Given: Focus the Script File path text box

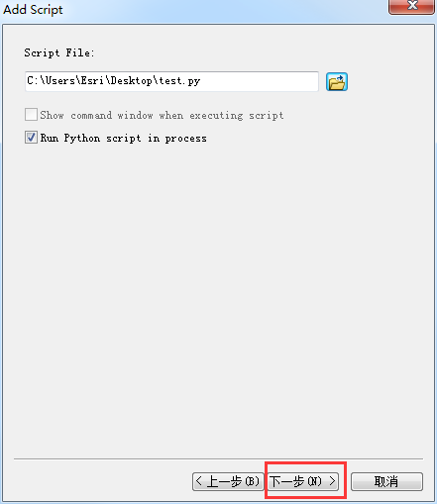Looking at the screenshot, I should (x=171, y=81).
